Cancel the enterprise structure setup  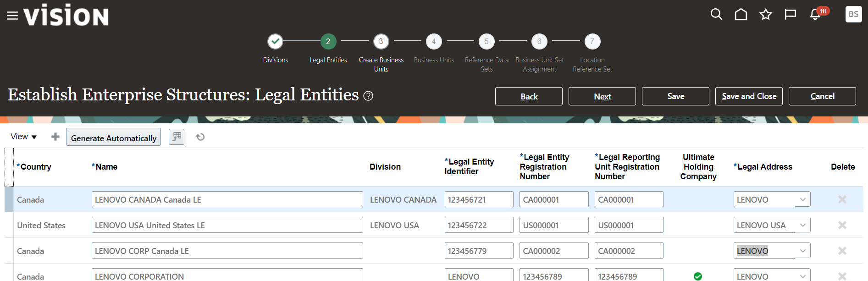coord(822,96)
